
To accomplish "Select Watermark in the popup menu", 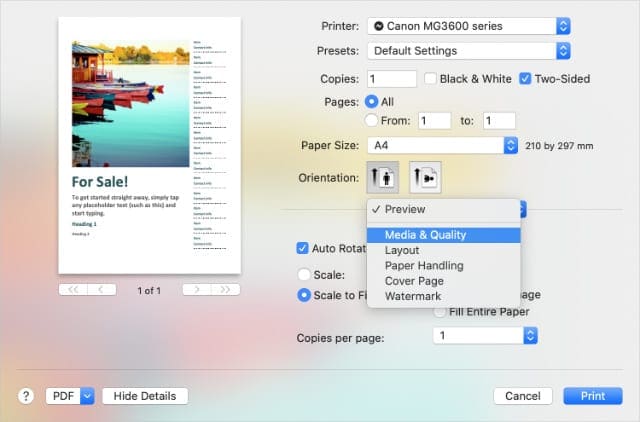I will (413, 296).
